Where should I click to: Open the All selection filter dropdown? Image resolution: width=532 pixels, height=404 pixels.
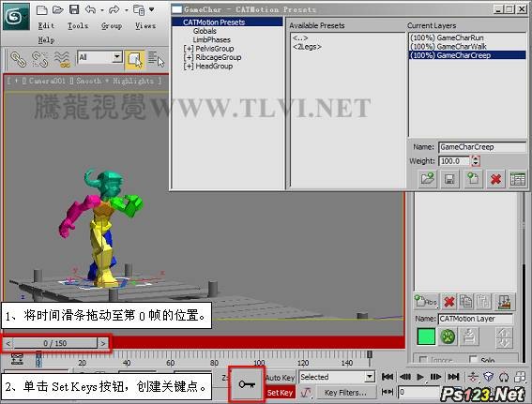[117, 57]
